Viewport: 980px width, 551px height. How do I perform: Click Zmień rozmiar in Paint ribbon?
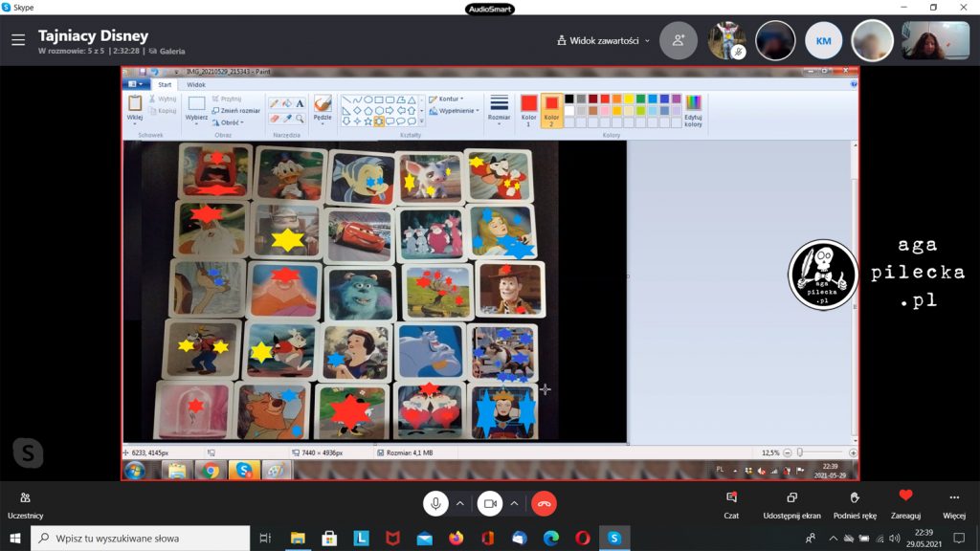click(236, 111)
